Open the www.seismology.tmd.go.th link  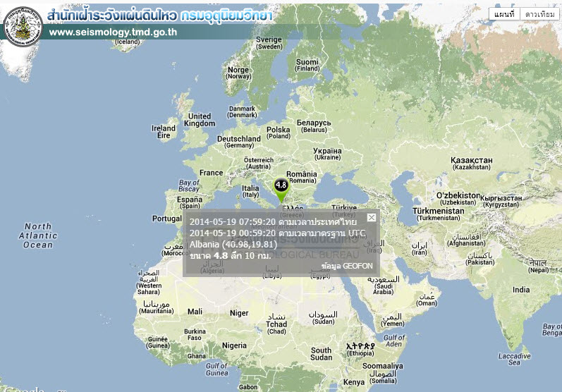point(113,32)
